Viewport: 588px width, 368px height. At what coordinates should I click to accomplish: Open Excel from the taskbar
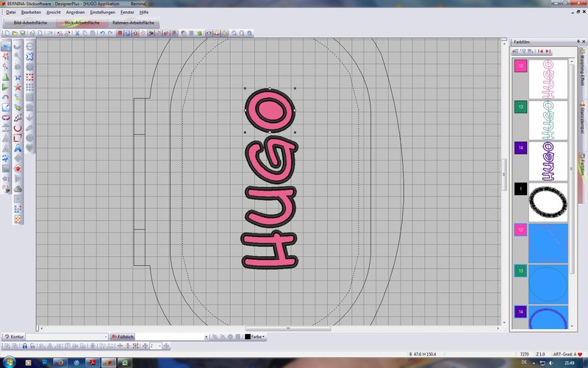tap(125, 362)
